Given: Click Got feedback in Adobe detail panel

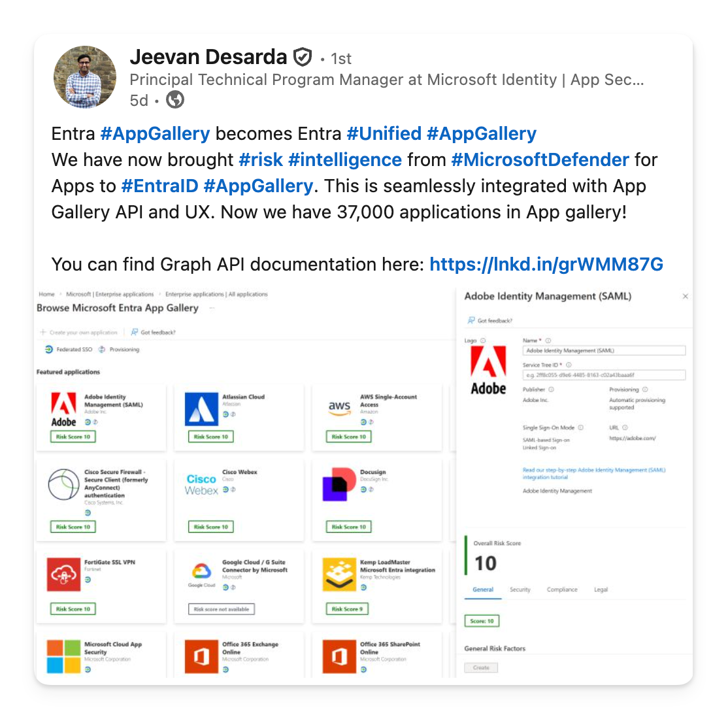Looking at the screenshot, I should pyautogui.click(x=490, y=320).
